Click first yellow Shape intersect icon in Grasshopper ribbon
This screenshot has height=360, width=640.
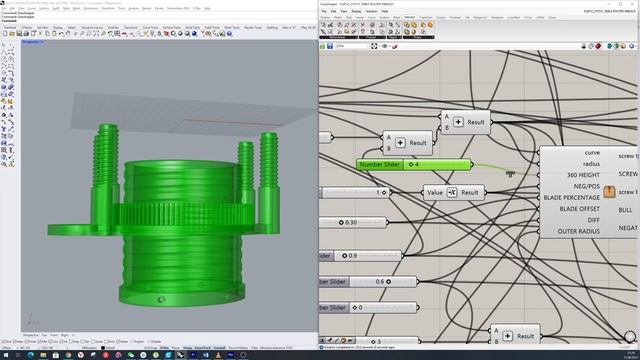coord(407,25)
